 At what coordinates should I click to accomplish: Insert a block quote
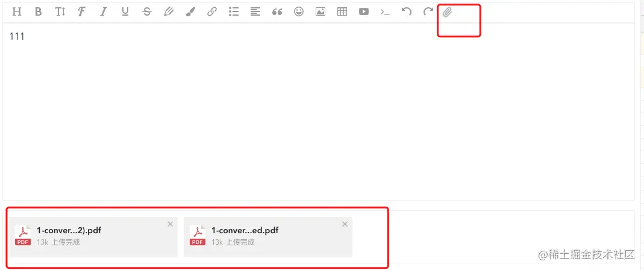tap(277, 12)
